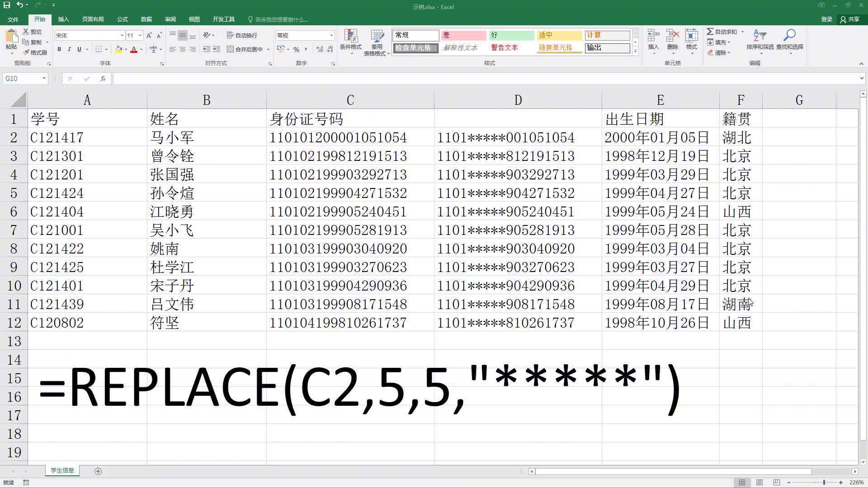Open the find and select (查找和选择) icon
Screen dimensions: 868x488
tap(790, 41)
